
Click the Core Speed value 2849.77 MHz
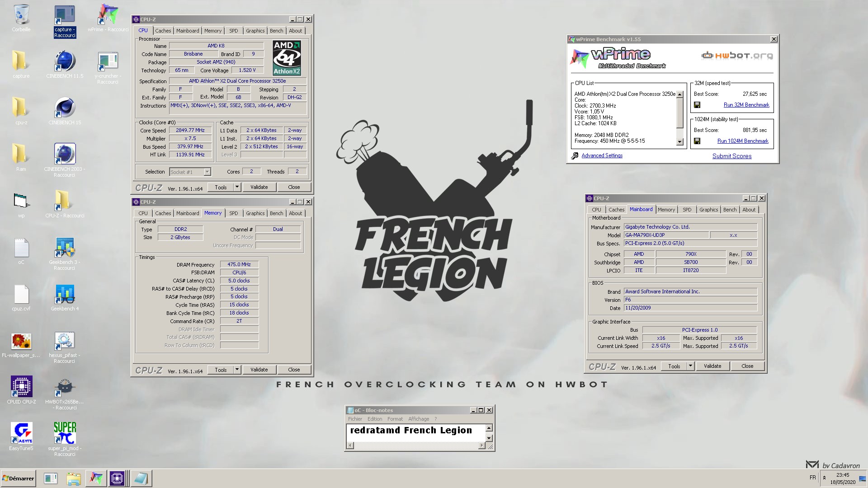click(190, 130)
